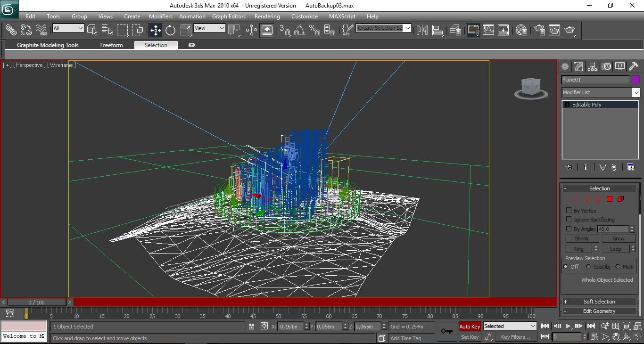Click the Unlink Selection icon
The width and height of the screenshot is (644, 344).
26,30
